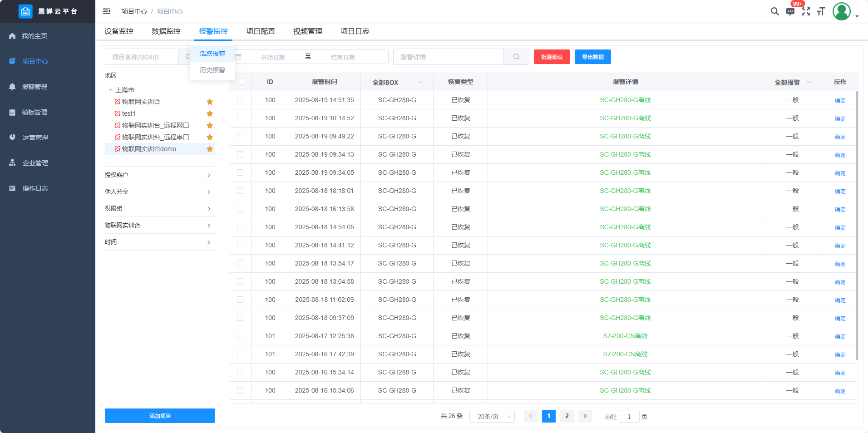Click the blue 导出数据 button
The height and width of the screenshot is (433, 868).
point(592,57)
